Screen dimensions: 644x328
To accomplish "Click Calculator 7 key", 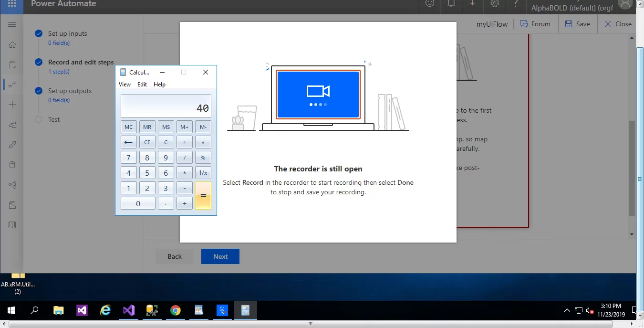I will click(129, 158).
